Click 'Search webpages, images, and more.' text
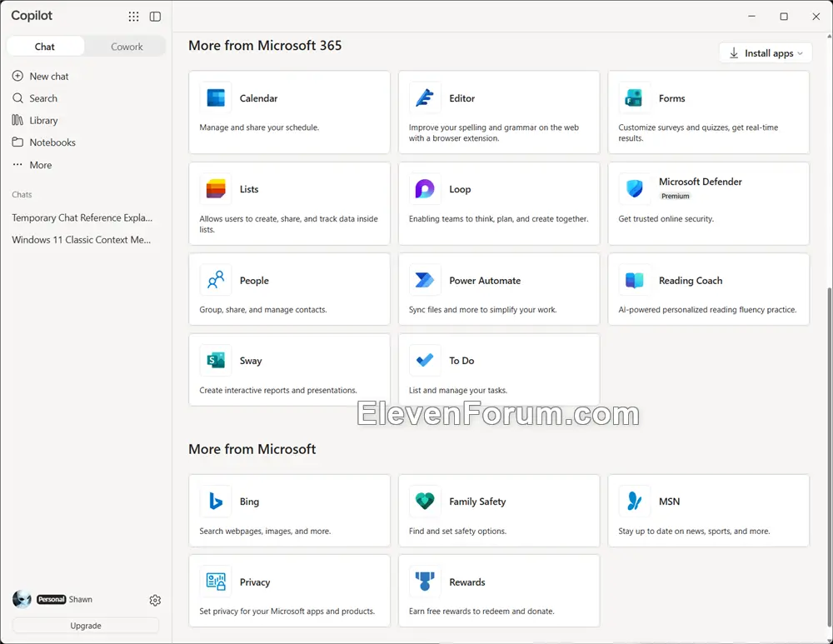Viewport: 833px width, 644px height. (x=265, y=531)
